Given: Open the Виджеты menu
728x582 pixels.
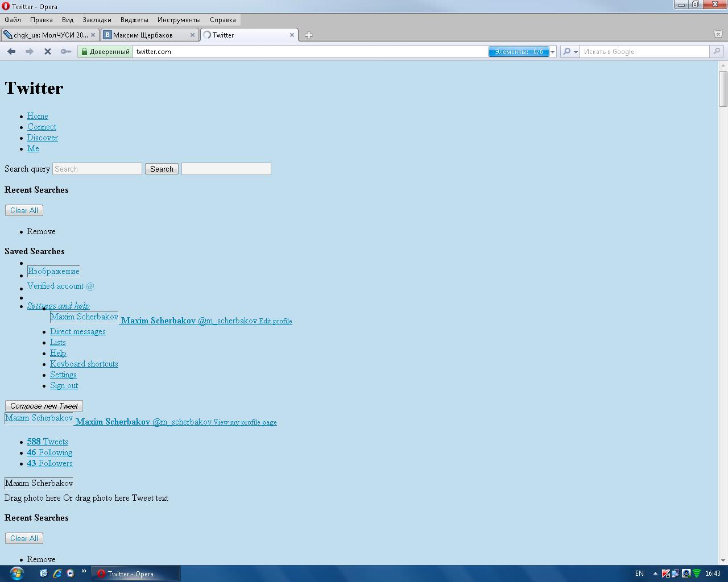Looking at the screenshot, I should (135, 20).
